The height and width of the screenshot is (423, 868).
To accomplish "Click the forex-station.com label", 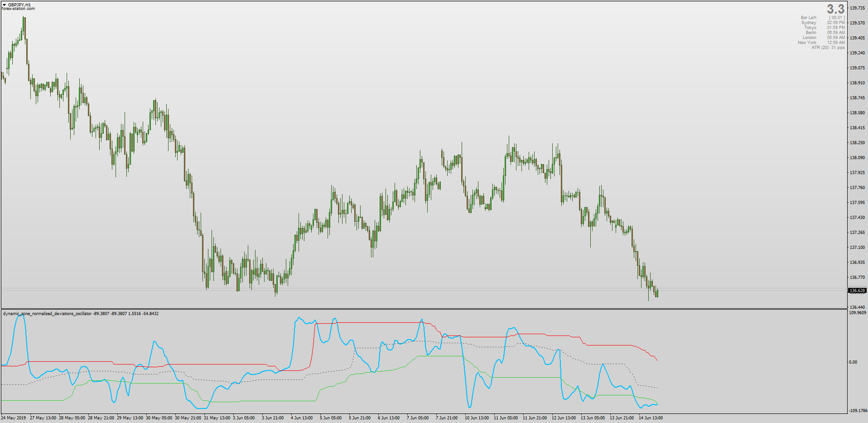I will click(18, 9).
